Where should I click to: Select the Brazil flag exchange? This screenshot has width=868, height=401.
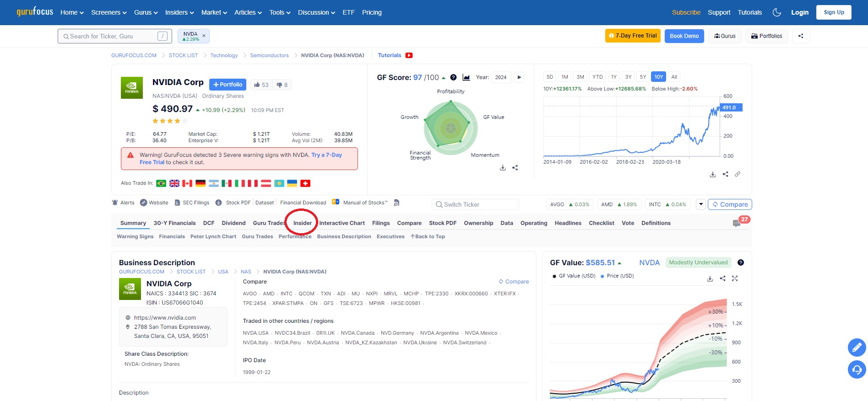tap(161, 183)
